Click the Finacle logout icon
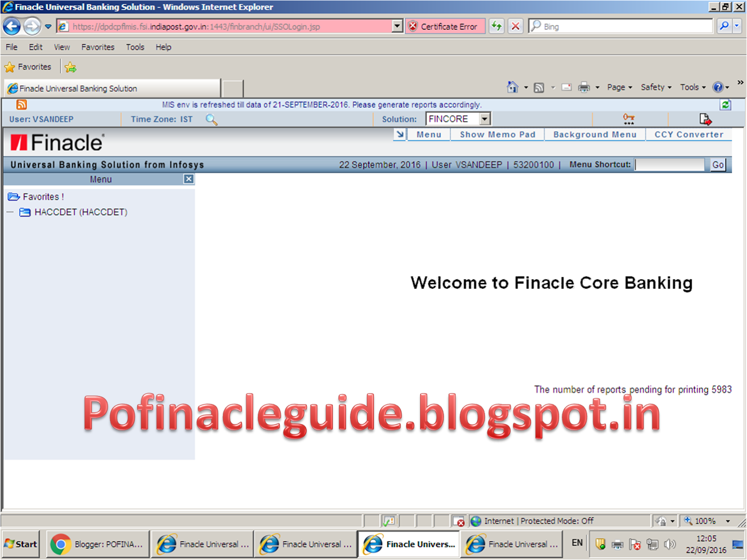This screenshot has width=747, height=560. 705,119
